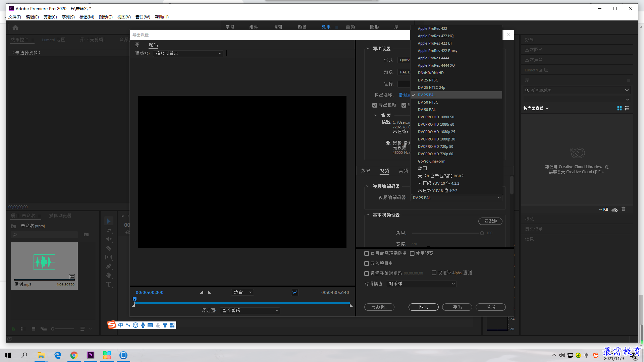Viewport: 644px width, 362px height.
Task: Open 按类型查看 dropdown in library
Action: 536,108
